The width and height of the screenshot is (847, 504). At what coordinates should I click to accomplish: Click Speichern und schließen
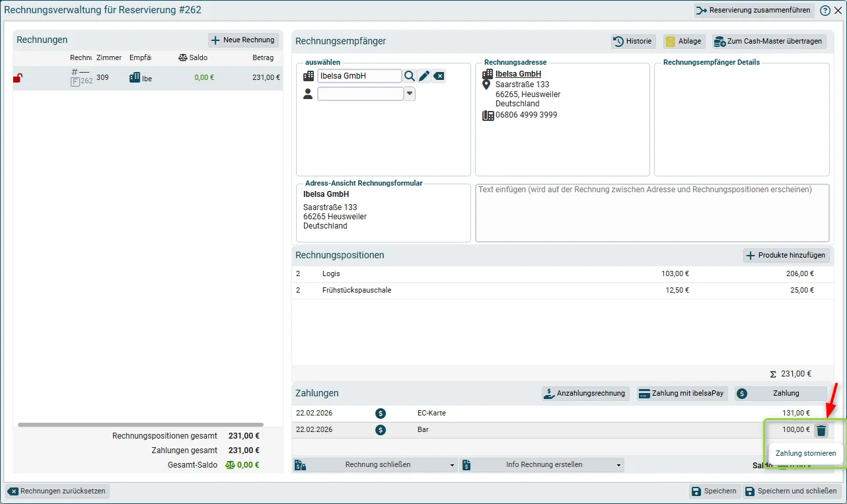(792, 491)
